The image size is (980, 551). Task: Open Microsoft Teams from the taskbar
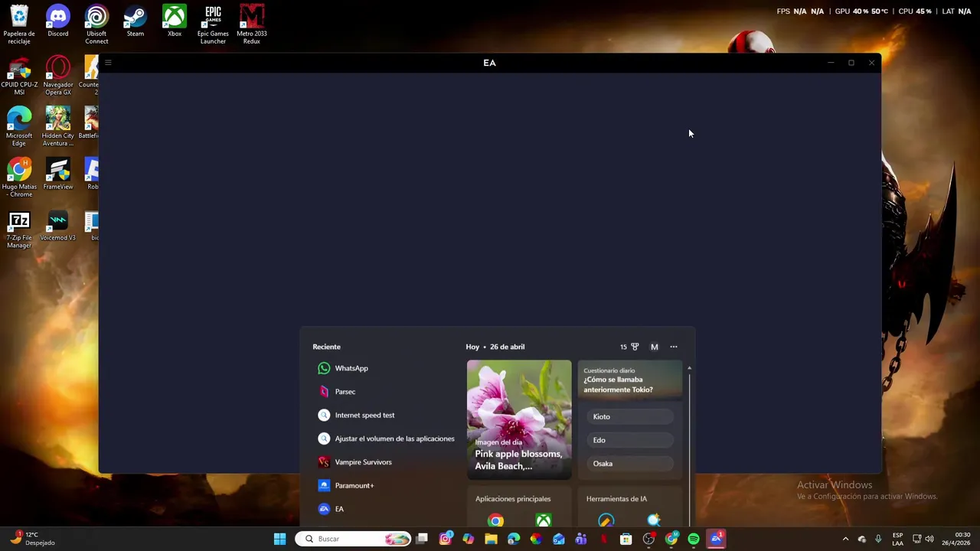(x=581, y=539)
